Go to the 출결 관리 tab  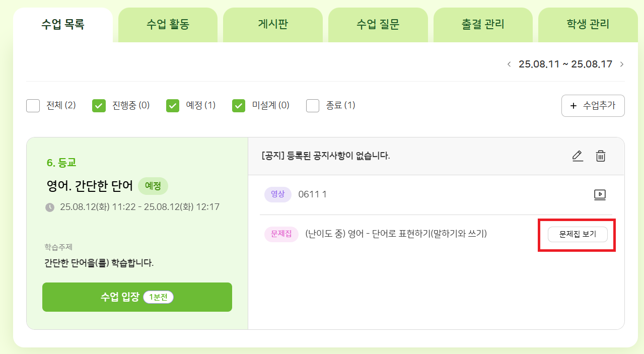click(482, 25)
